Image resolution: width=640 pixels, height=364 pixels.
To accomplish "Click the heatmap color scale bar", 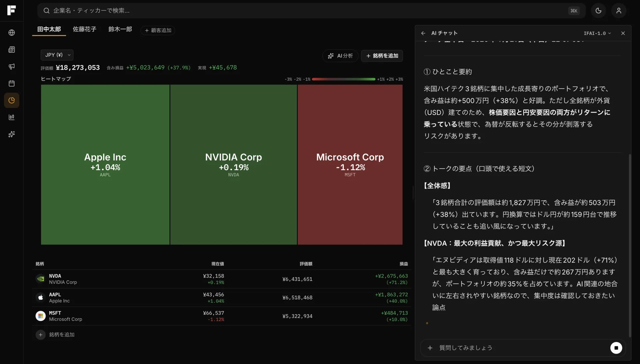I will [343, 79].
